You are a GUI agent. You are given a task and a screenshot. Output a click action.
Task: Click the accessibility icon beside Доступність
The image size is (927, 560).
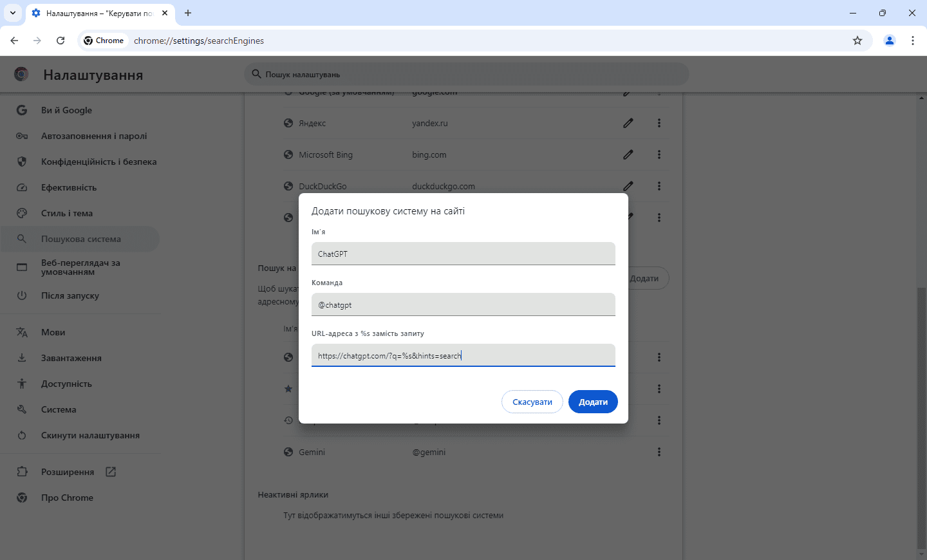click(x=22, y=384)
